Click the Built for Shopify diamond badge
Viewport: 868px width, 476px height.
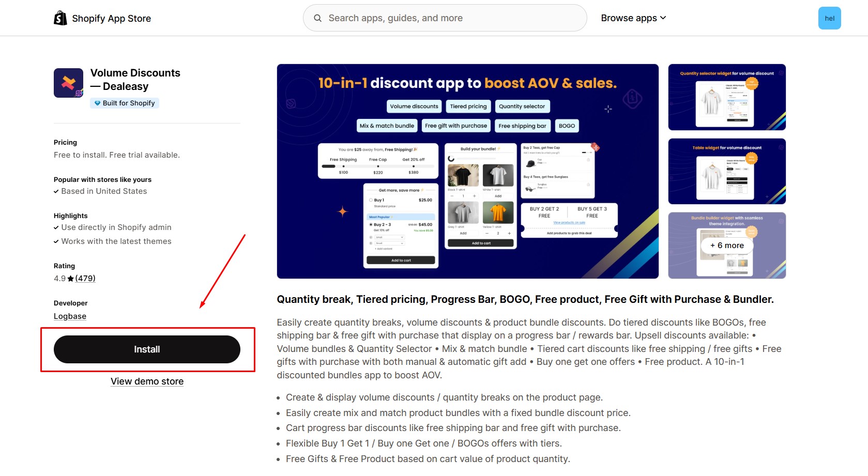(97, 103)
